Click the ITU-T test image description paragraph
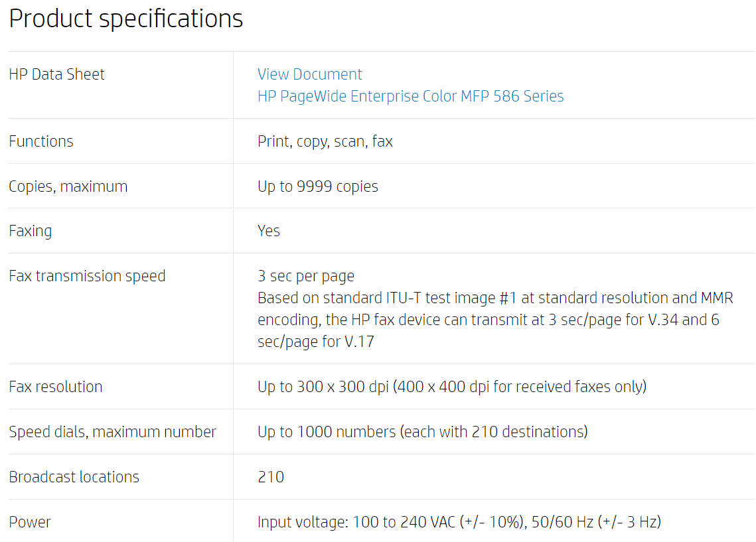The height and width of the screenshot is (542, 756). click(x=494, y=320)
